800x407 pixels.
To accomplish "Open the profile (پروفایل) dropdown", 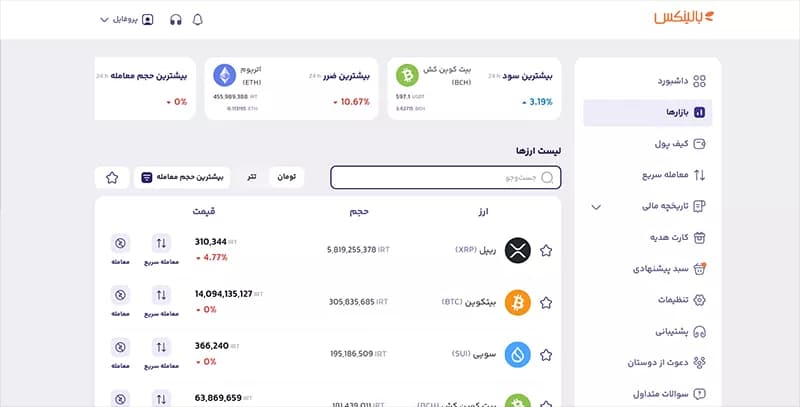I will coord(128,19).
